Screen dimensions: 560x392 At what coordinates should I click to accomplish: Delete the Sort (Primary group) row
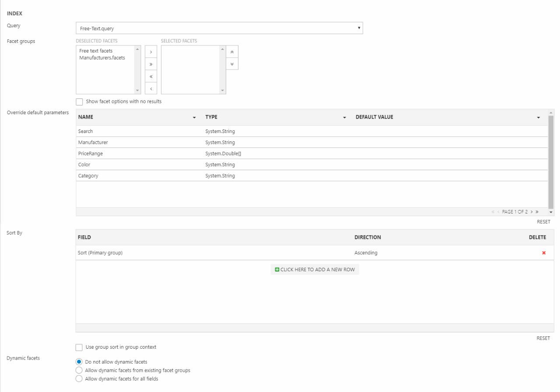coord(544,253)
